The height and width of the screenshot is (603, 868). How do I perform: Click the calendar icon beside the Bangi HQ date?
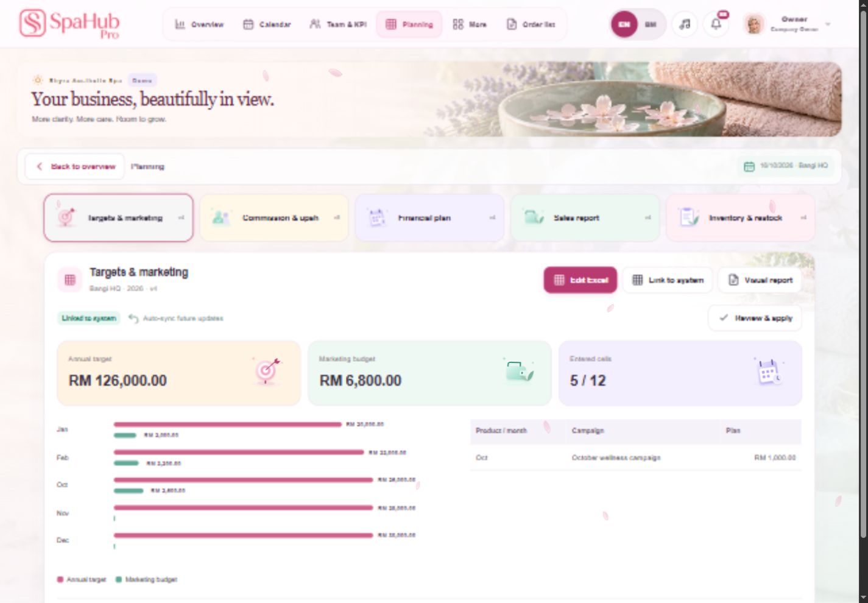coord(749,166)
